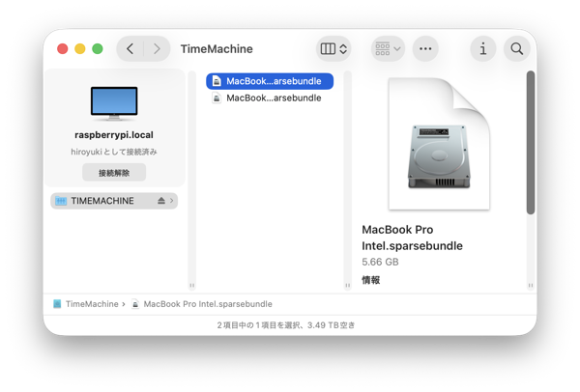Click the sparsebundle disk preview thumbnail
Screen dimensions: 580x392
coord(440,143)
